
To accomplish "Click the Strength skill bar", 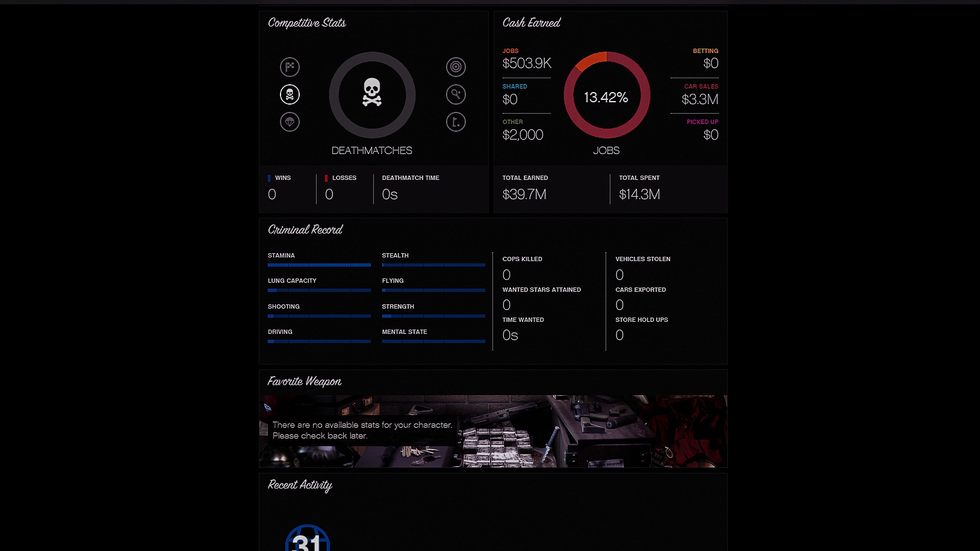I will pos(433,316).
